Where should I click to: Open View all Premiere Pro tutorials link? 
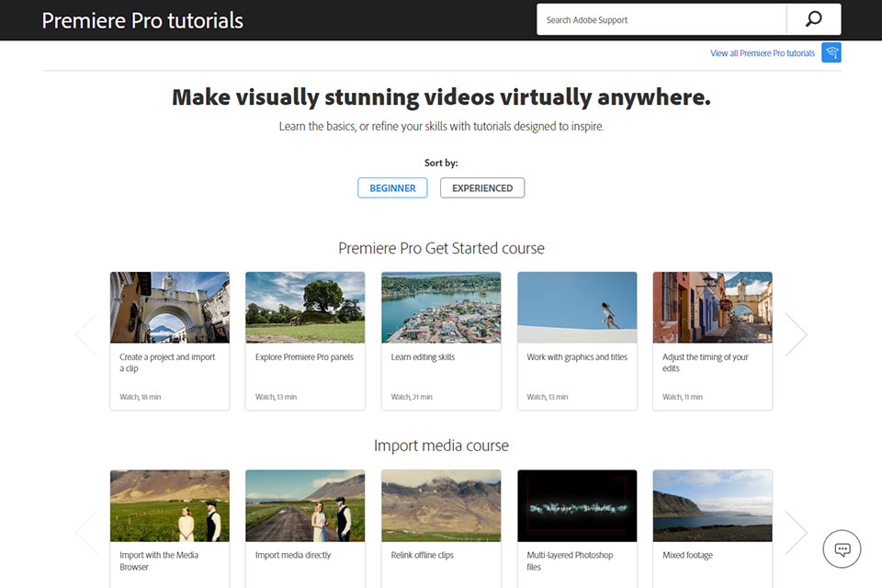coord(762,53)
